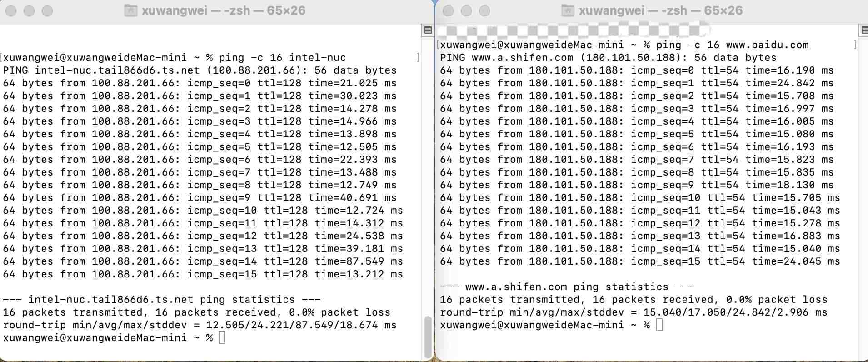Click the 'PING intel-nuc.tail866d6.ts.net' header line

[x=200, y=70]
